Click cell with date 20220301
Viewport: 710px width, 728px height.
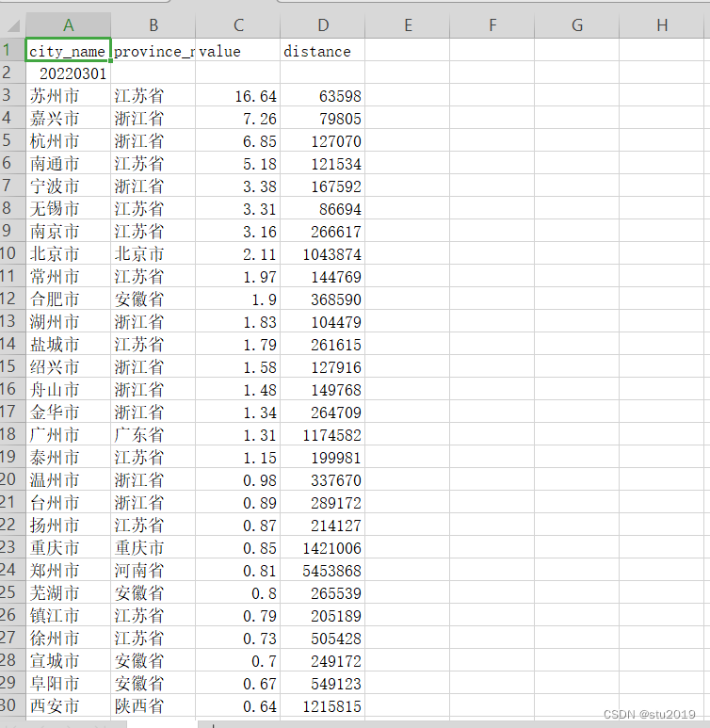coord(68,73)
